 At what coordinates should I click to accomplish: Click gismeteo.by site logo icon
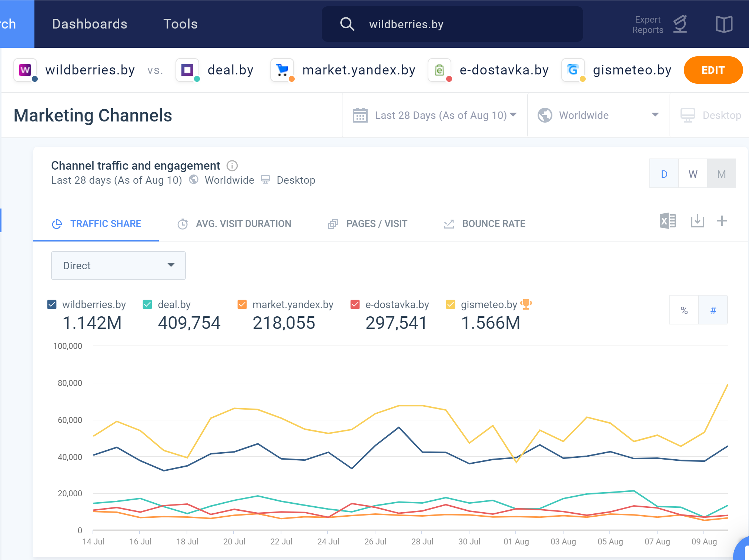[x=573, y=70]
